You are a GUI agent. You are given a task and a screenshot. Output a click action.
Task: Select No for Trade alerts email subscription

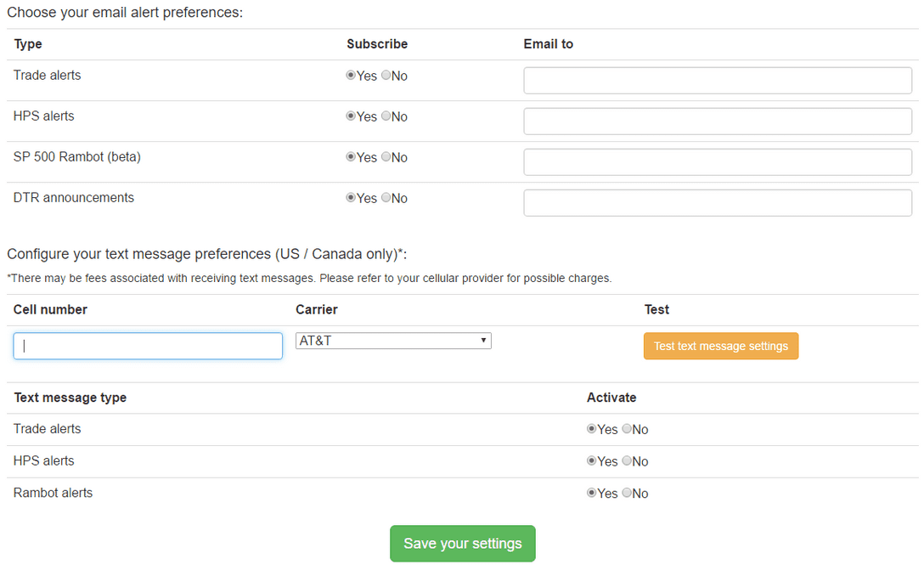pos(386,76)
